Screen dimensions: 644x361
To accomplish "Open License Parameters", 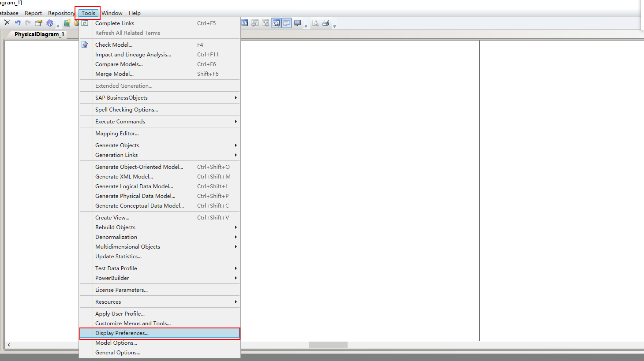I will click(x=160, y=290).
